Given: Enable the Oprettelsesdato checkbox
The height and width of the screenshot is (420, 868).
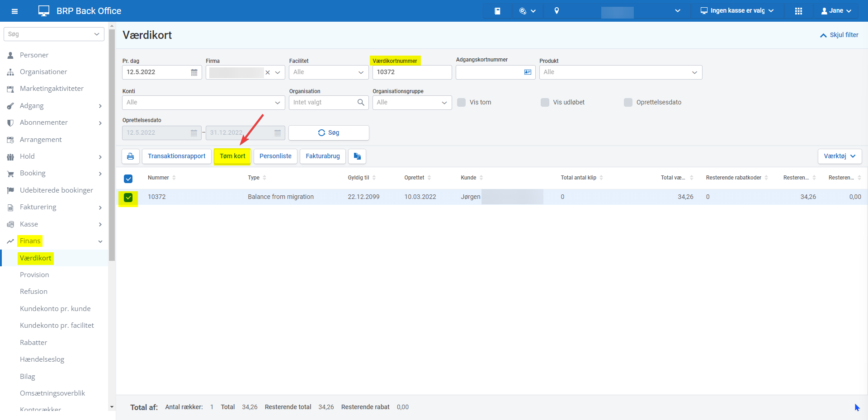Looking at the screenshot, I should pos(628,102).
